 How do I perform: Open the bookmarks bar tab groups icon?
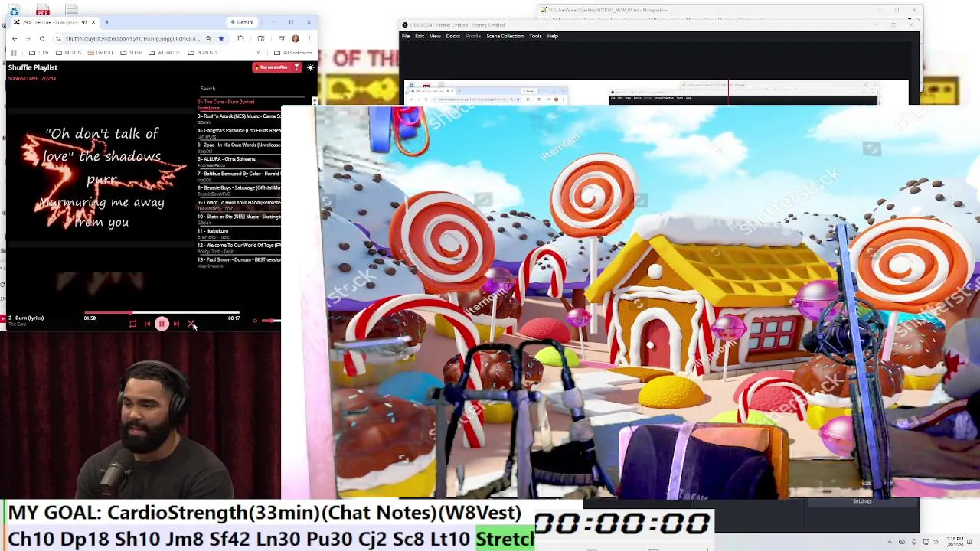coord(13,53)
